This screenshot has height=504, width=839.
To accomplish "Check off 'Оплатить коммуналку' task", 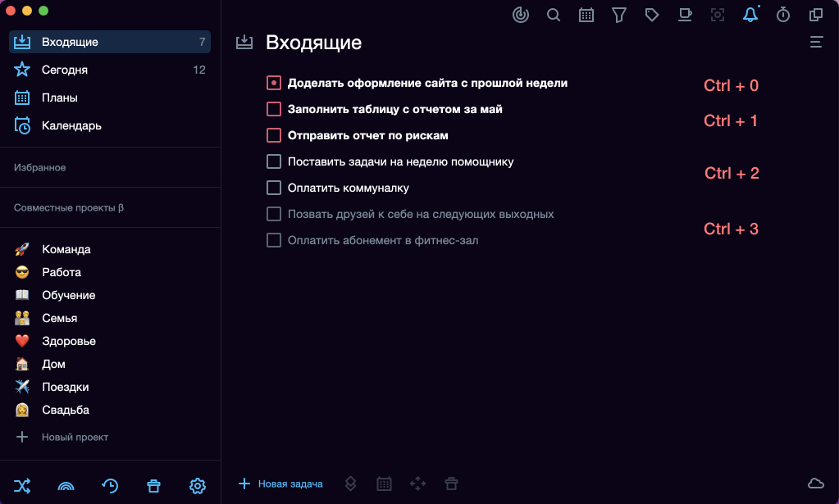I will coord(274,188).
